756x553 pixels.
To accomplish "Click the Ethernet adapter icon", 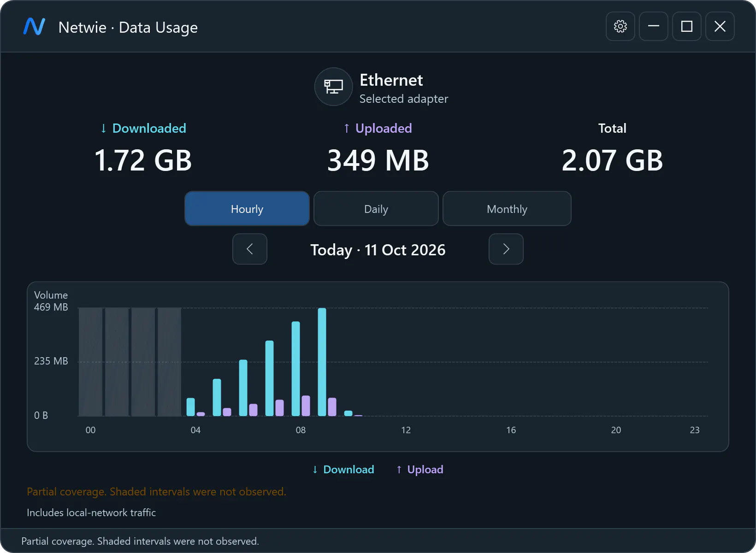I will tap(333, 87).
